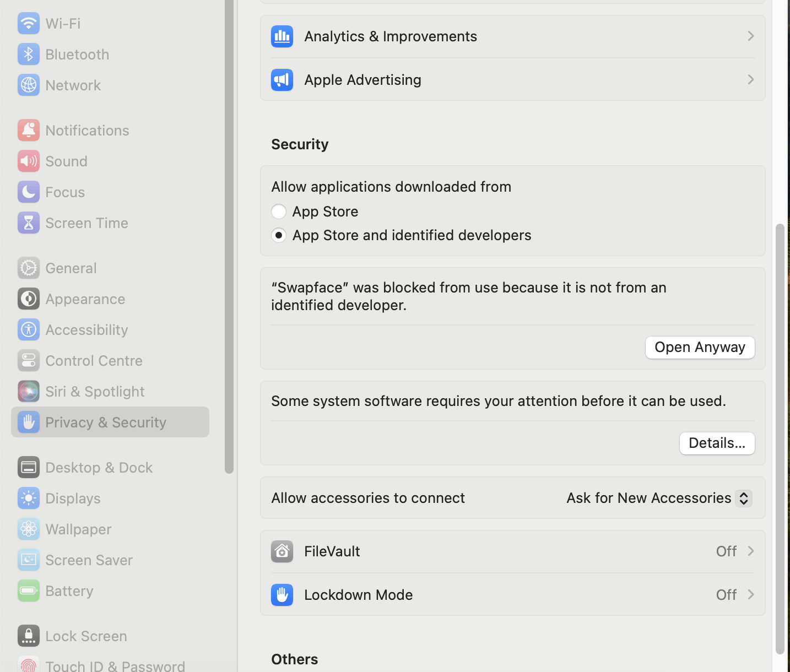Viewport: 790px width, 672px height.
Task: Click the sidebar scrollbar thumb
Action: [229, 236]
